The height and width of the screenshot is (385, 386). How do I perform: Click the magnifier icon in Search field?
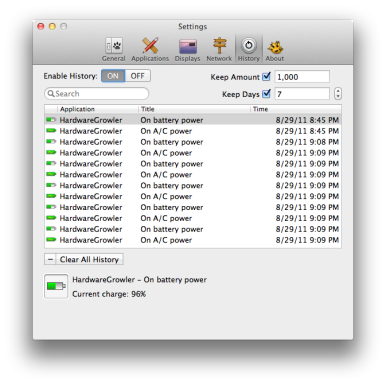click(51, 94)
